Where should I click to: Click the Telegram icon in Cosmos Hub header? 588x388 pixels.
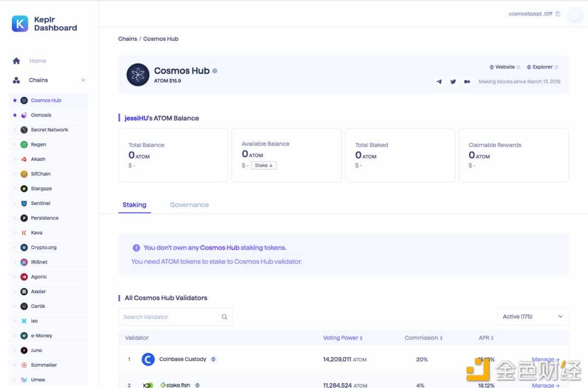(439, 82)
